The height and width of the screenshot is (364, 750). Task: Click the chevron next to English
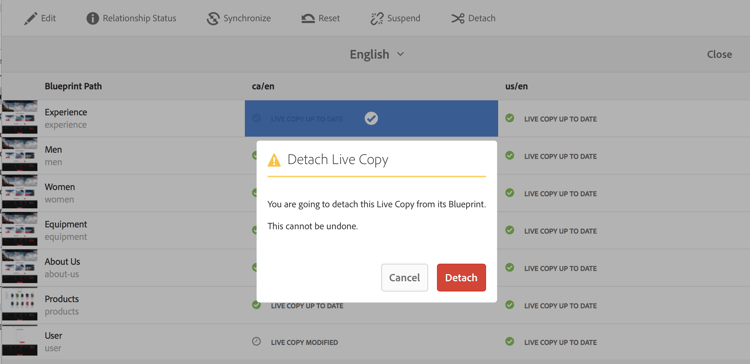[x=400, y=55]
